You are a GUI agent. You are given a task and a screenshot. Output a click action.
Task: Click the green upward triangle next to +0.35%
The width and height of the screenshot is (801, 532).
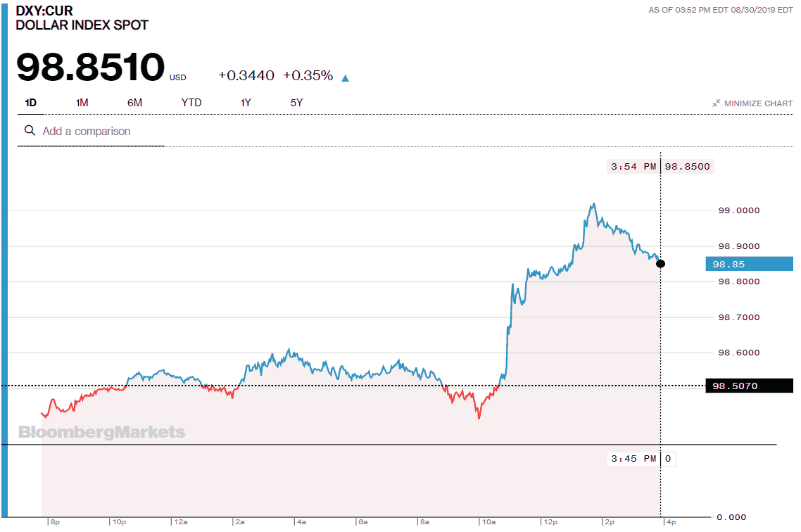[344, 77]
